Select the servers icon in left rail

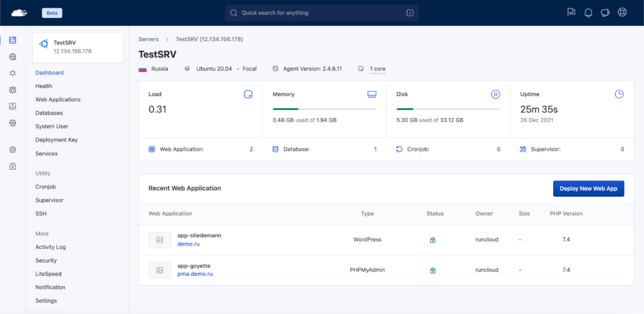(x=13, y=40)
